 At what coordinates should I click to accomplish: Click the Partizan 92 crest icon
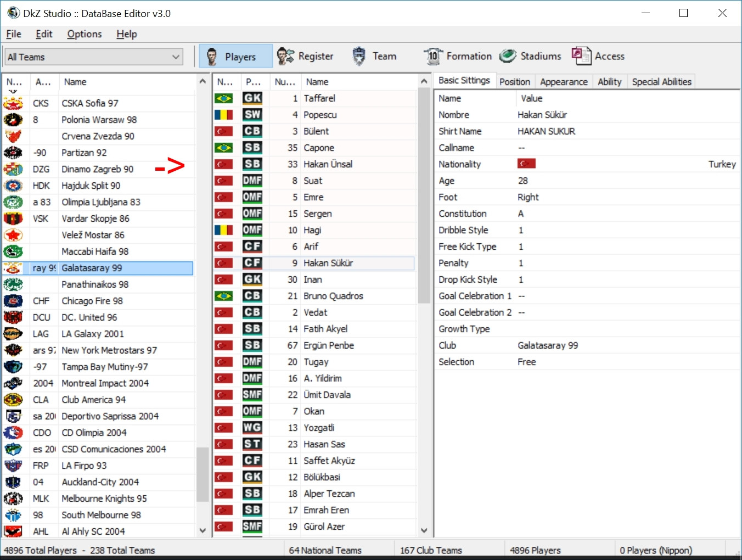coord(13,153)
